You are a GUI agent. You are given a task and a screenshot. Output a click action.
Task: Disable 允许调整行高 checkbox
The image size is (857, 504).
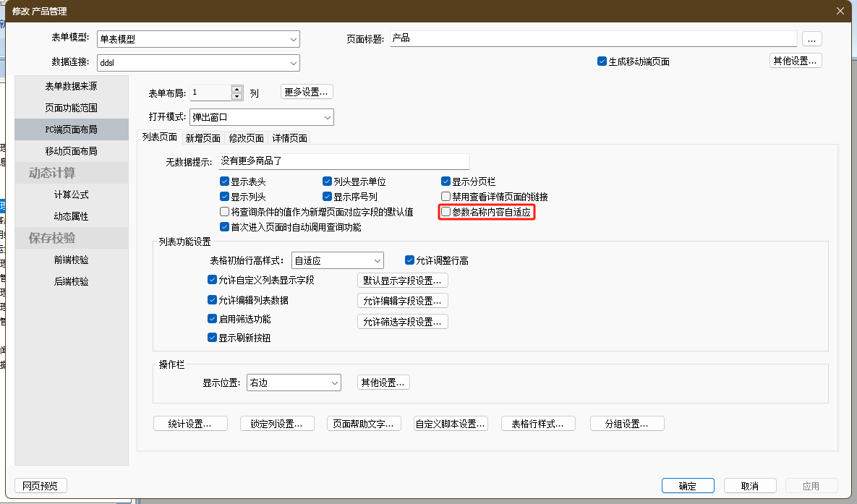click(410, 260)
